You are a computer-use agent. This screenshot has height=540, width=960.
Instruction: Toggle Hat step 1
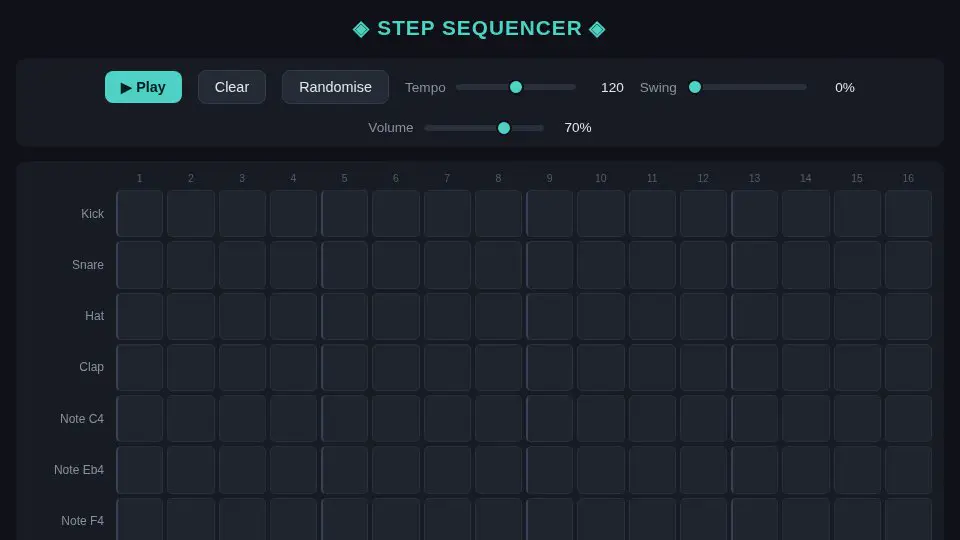(x=140, y=316)
